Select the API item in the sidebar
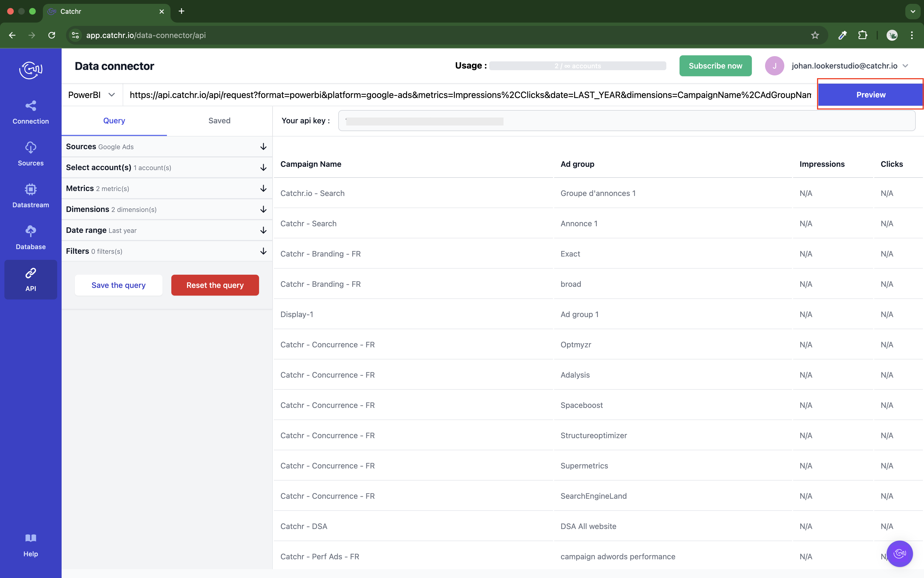The width and height of the screenshot is (924, 578). (31, 280)
